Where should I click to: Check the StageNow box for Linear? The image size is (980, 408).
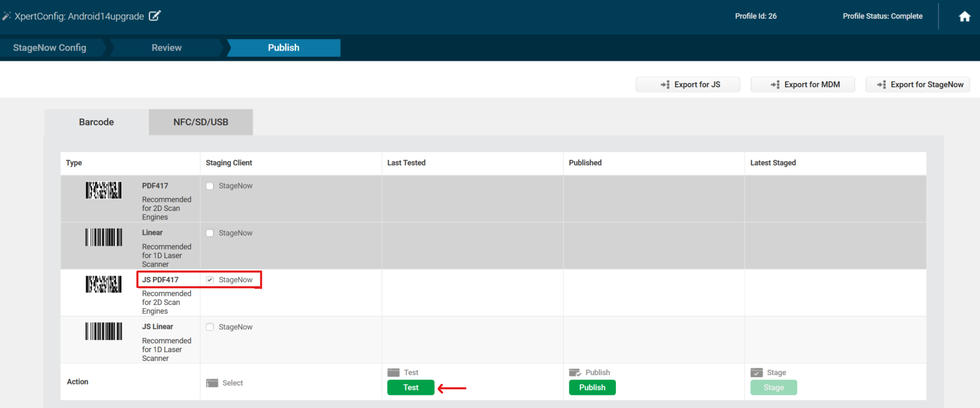tap(210, 233)
